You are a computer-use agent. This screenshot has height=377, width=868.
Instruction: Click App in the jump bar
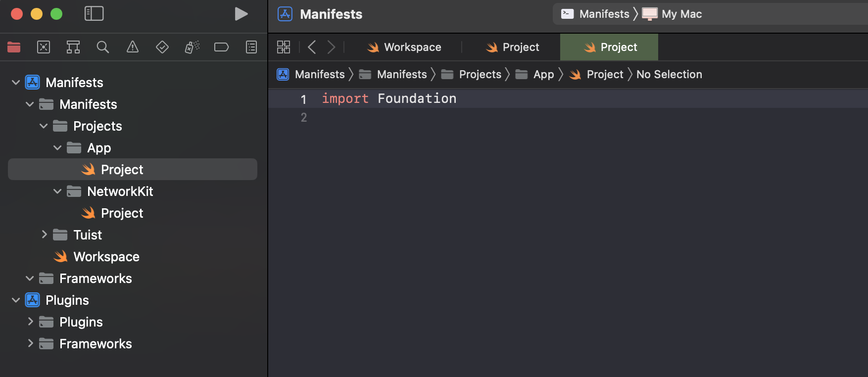pos(534,74)
